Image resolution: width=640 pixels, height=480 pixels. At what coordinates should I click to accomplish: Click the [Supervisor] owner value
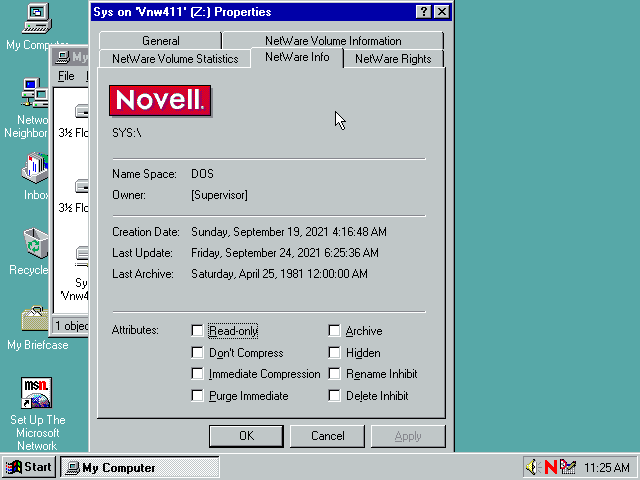219,195
